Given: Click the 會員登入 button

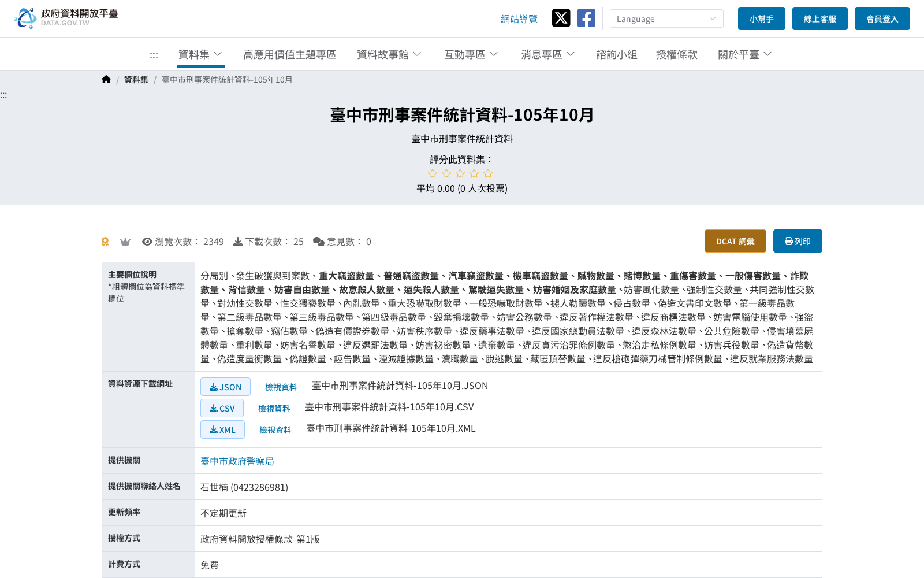Looking at the screenshot, I should pos(882,18).
